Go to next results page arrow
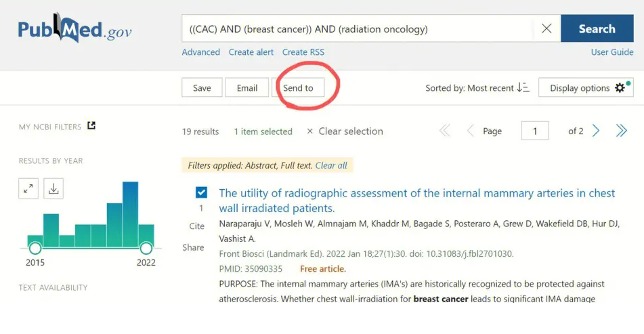The width and height of the screenshot is (644, 334). pos(596,131)
